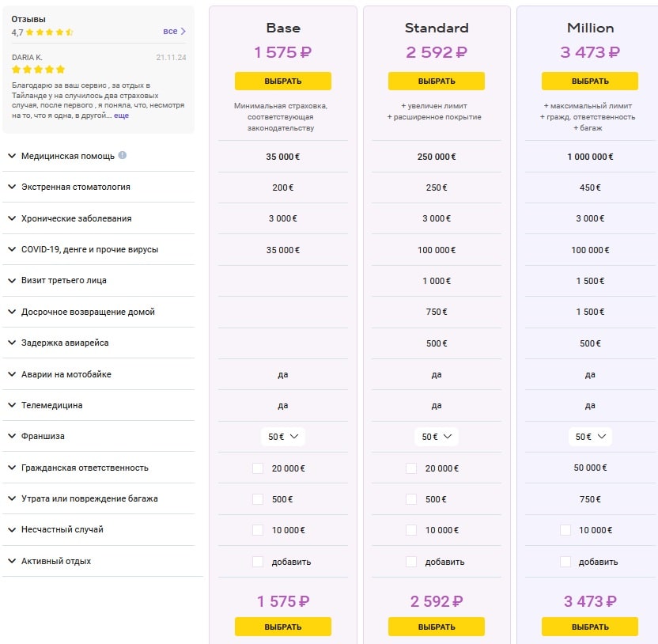Image resolution: width=658 pixels, height=644 pixels.
Task: Open Million plan franchise 50€ dropdown
Action: point(590,437)
